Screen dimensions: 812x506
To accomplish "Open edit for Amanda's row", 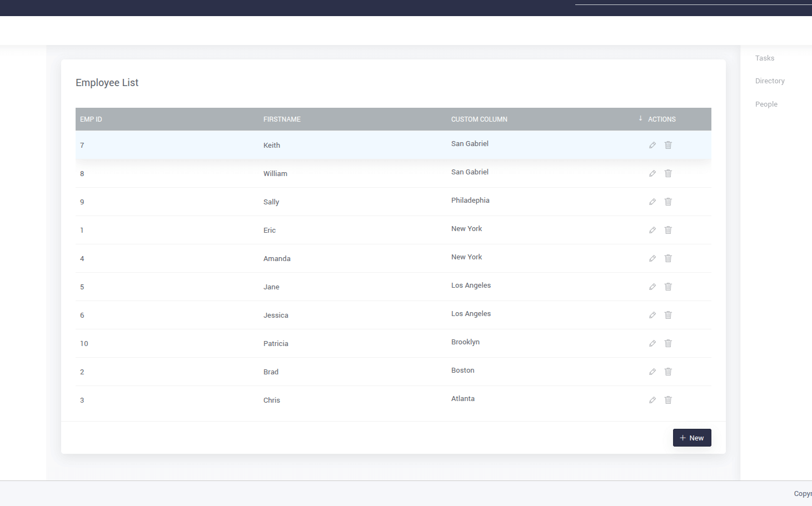I will point(652,258).
